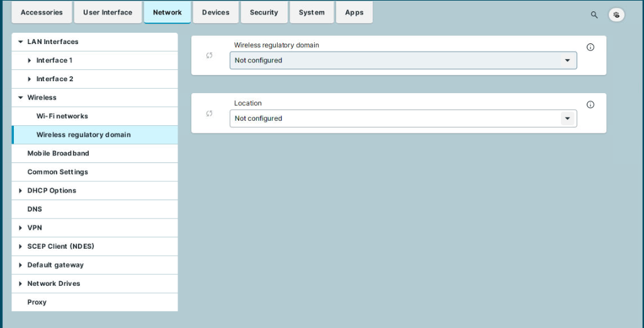
Task: Expand the SCEP Client (NDES) node
Action: click(x=21, y=247)
